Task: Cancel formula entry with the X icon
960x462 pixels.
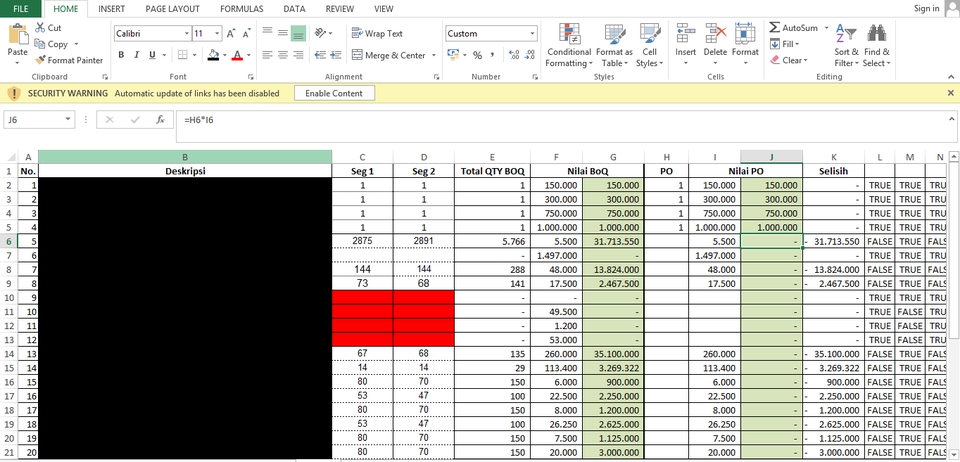Action: click(110, 120)
